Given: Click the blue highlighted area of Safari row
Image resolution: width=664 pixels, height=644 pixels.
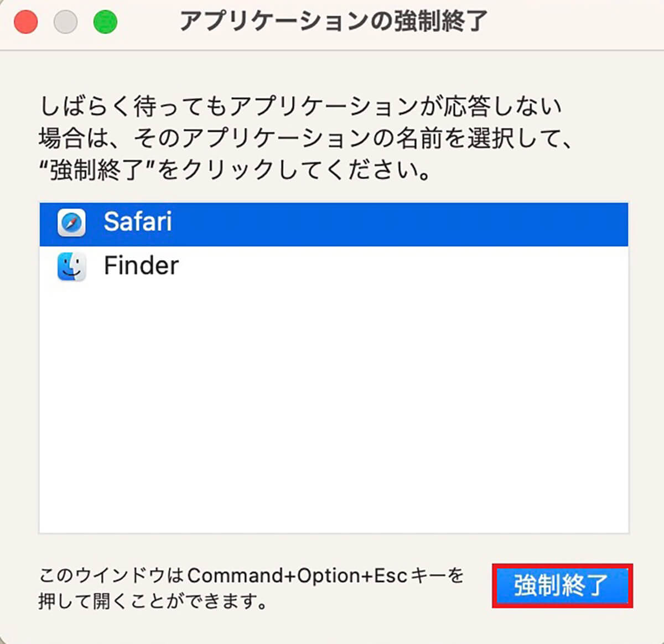Looking at the screenshot, I should (398, 224).
